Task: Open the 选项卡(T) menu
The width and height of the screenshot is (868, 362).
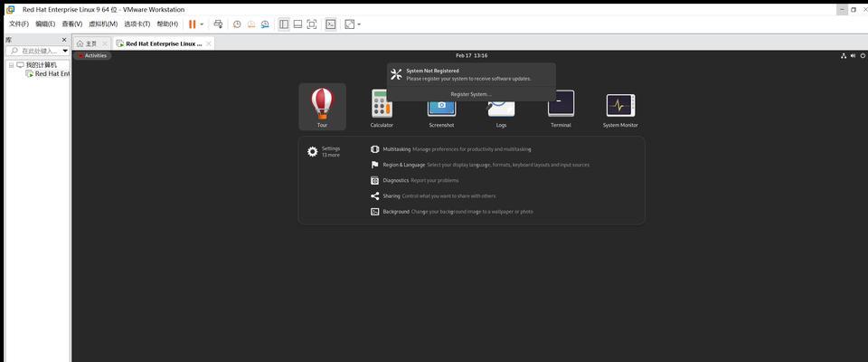Action: coord(137,24)
